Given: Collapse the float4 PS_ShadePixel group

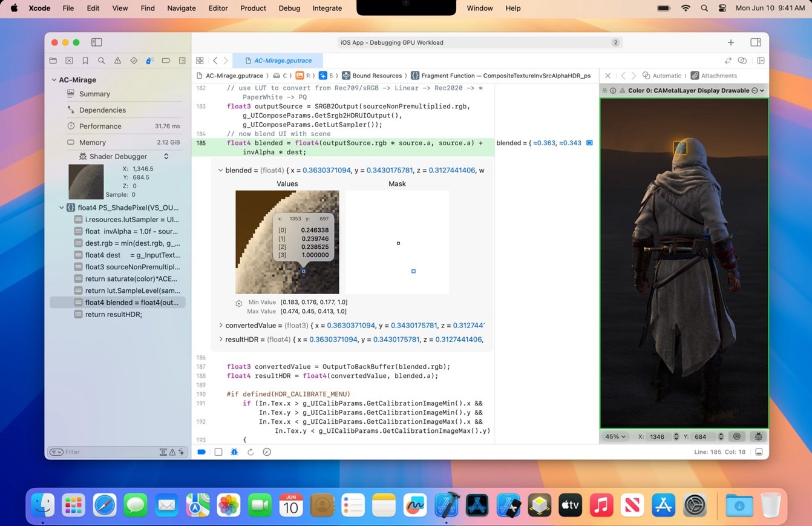Looking at the screenshot, I should pyautogui.click(x=61, y=208).
